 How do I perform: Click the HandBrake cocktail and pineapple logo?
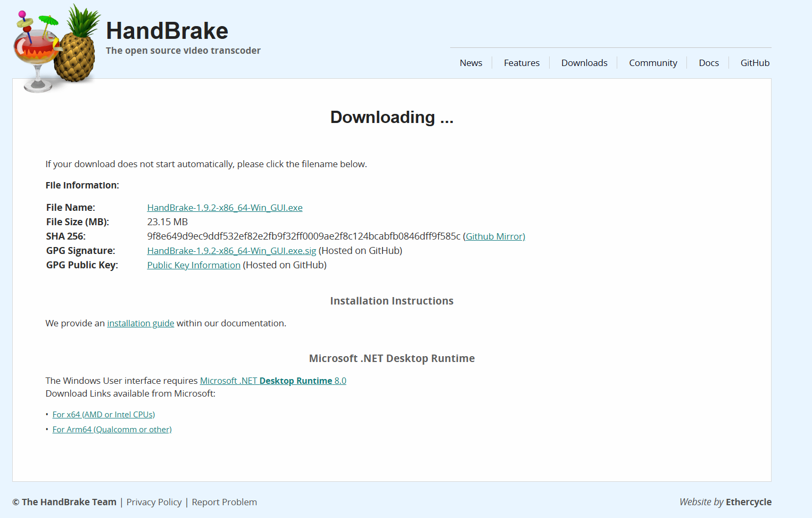pyautogui.click(x=56, y=48)
